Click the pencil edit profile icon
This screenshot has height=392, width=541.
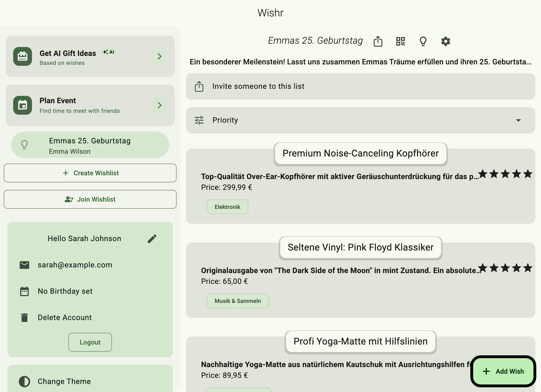pyautogui.click(x=152, y=239)
